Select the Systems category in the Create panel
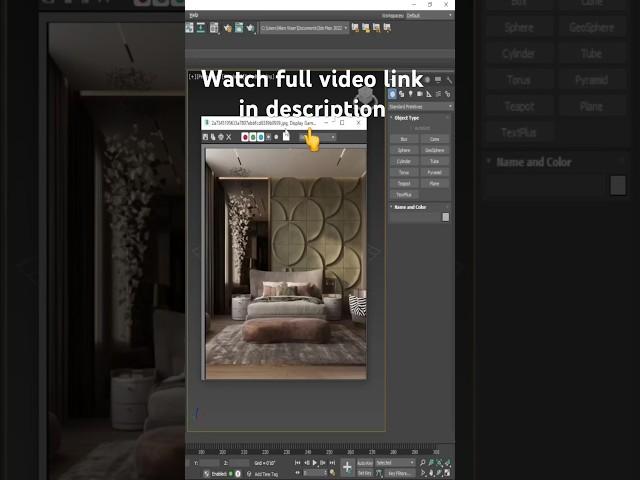 coord(448,94)
